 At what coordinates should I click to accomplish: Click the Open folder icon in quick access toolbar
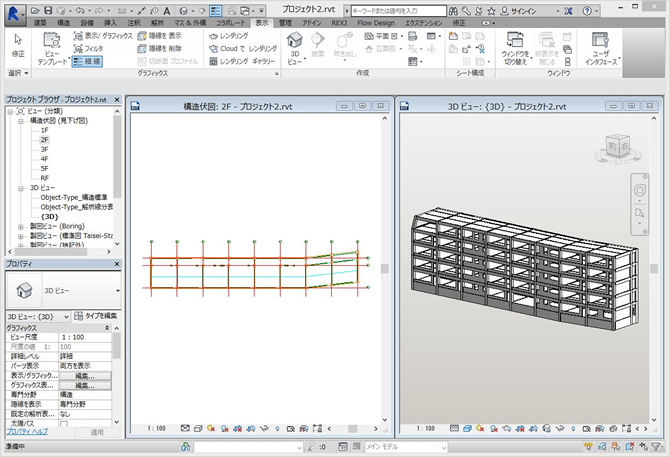[x=35, y=11]
